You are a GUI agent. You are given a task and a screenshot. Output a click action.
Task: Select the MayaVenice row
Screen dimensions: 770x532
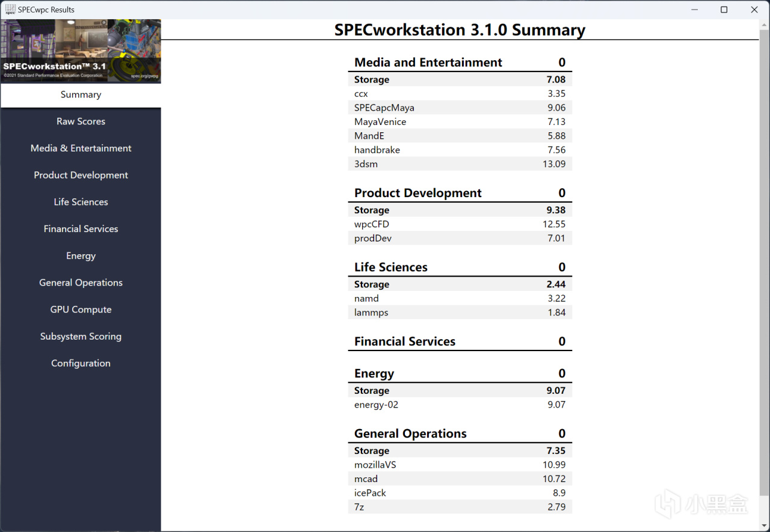(x=460, y=122)
